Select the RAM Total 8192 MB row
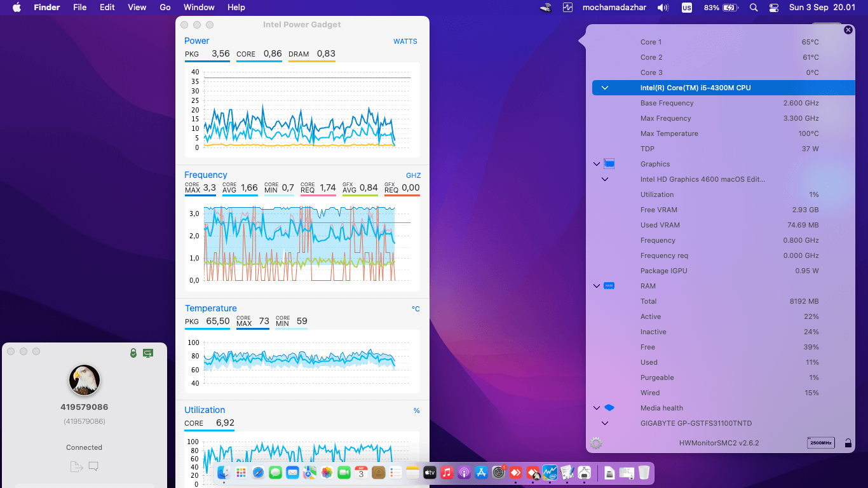This screenshot has height=488, width=868. pos(724,301)
